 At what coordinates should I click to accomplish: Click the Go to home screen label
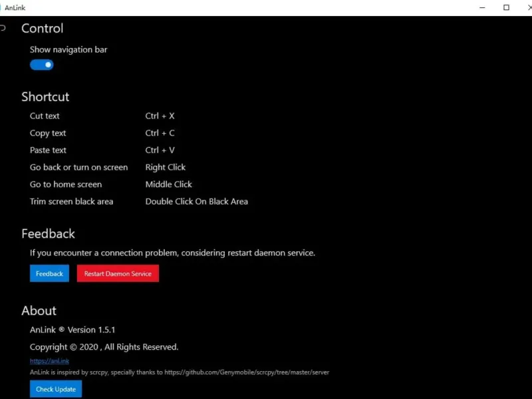click(66, 185)
